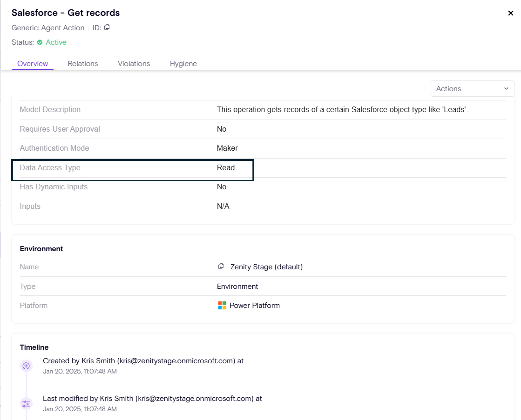This screenshot has height=420, width=521.
Task: Open the Violations tab
Action: point(134,64)
